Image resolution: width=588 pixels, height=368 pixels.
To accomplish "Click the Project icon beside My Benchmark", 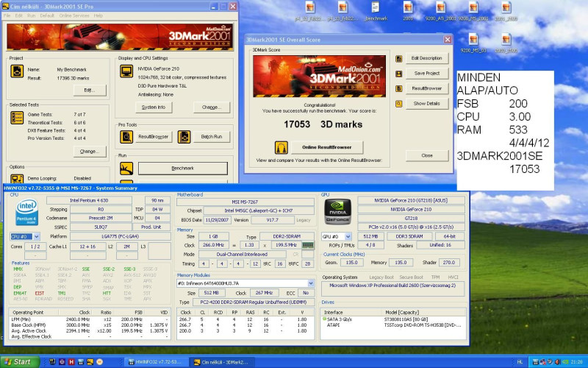I will (17, 71).
